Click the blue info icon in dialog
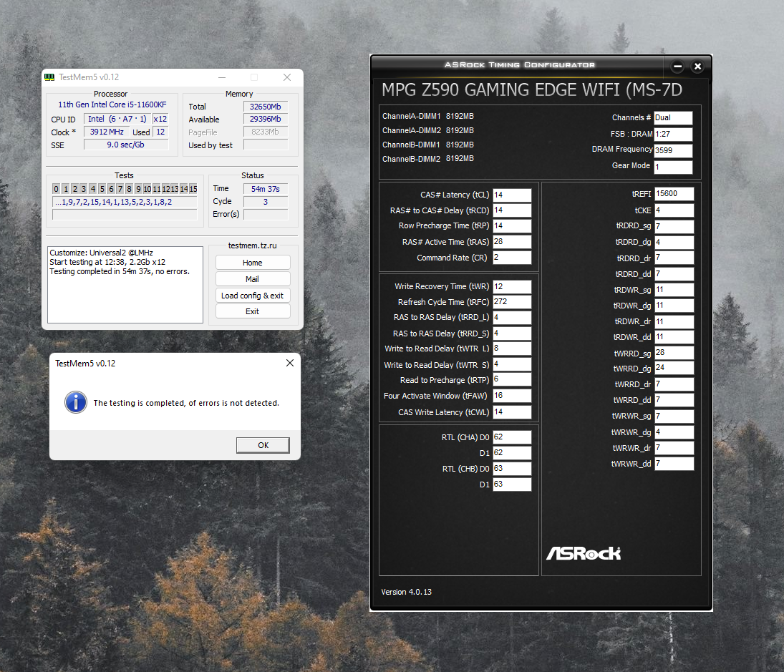Viewport: 784px width, 672px height. 75,402
